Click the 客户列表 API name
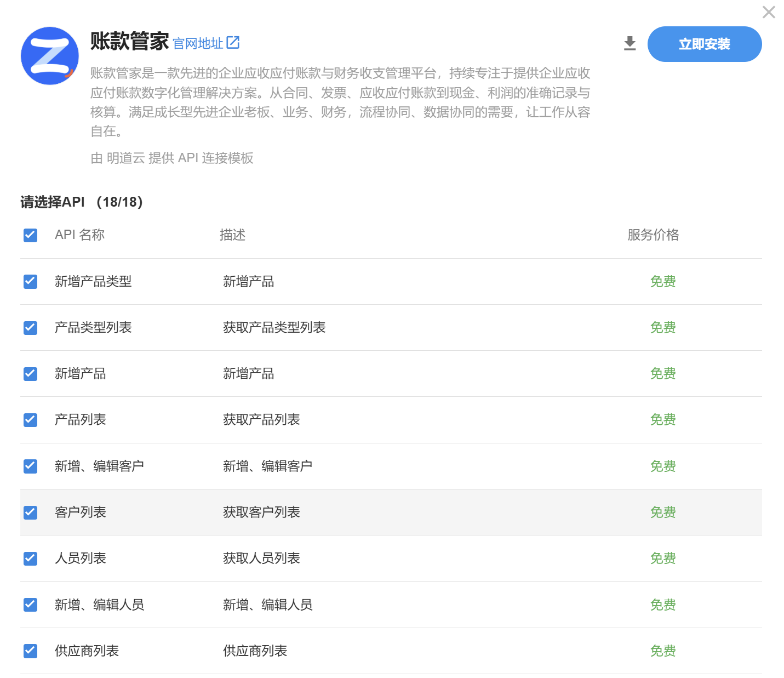The image size is (784, 678). click(81, 512)
